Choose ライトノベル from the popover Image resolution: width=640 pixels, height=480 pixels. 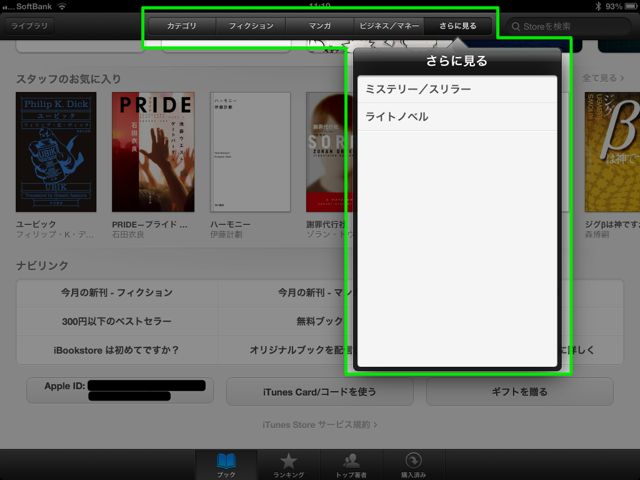[457, 117]
